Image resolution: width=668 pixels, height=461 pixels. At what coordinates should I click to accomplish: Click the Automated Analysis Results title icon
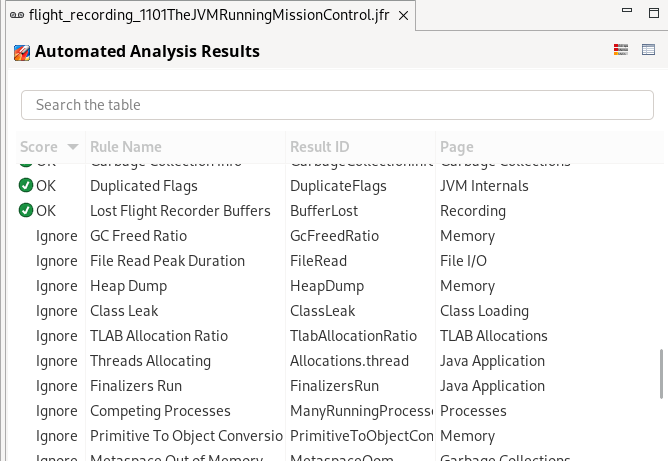(x=21, y=52)
